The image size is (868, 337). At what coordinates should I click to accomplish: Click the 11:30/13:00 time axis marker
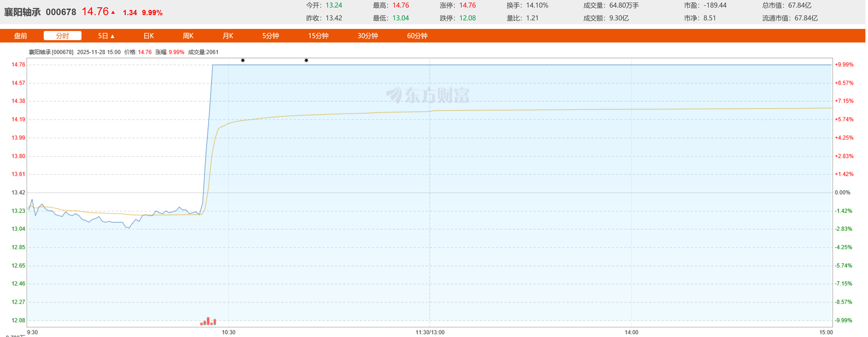(430, 332)
